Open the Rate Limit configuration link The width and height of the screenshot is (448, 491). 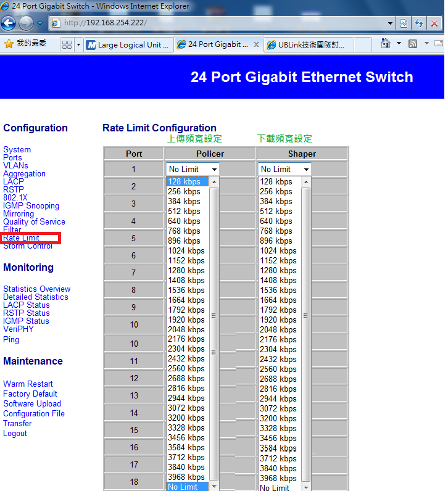[x=21, y=238]
